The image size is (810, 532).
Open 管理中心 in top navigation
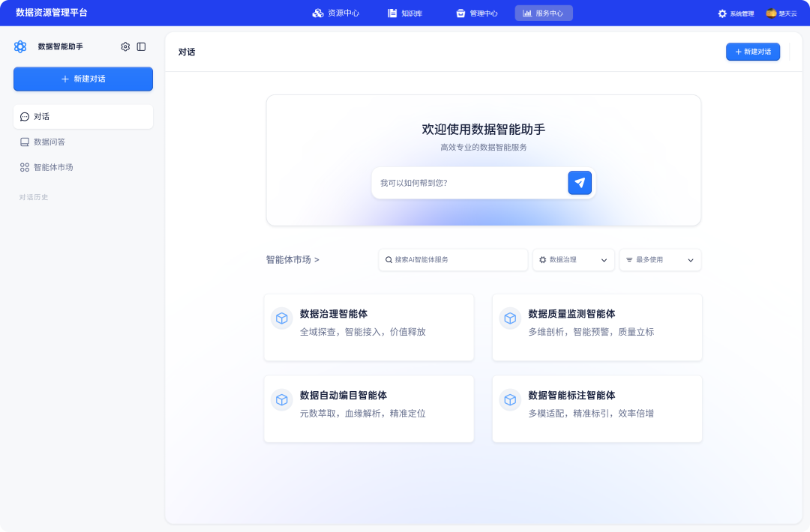coord(477,13)
